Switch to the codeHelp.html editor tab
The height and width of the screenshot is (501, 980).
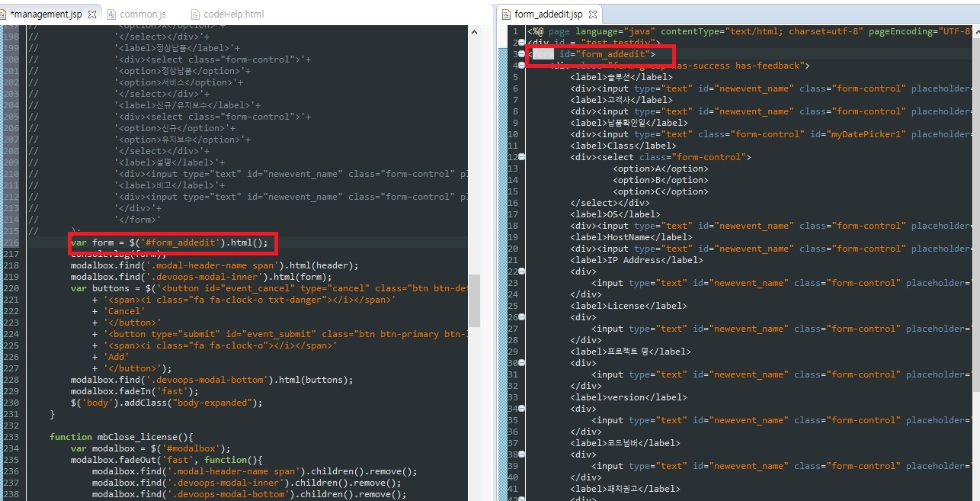coord(233,14)
